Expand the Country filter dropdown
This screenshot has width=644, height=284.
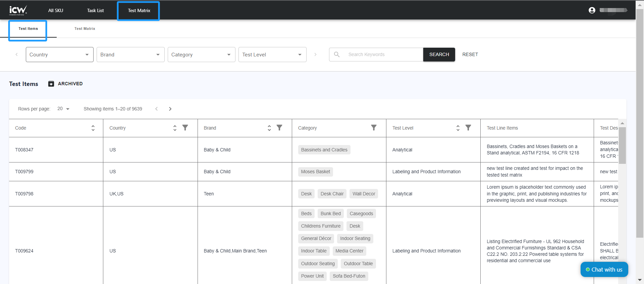59,55
